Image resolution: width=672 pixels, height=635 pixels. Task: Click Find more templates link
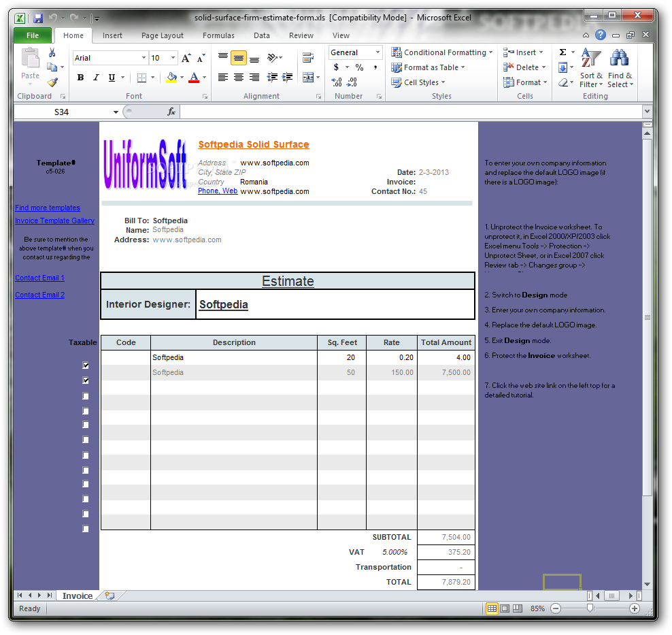pyautogui.click(x=48, y=208)
